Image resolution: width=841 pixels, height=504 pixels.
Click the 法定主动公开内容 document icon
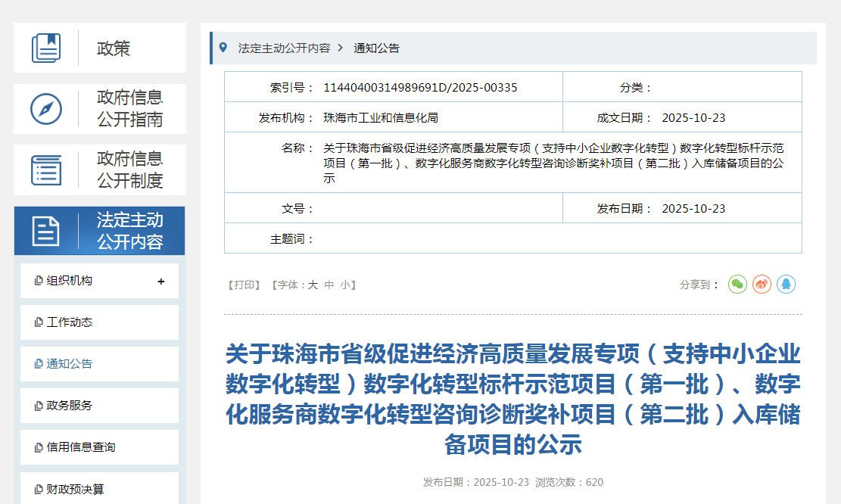tap(46, 231)
